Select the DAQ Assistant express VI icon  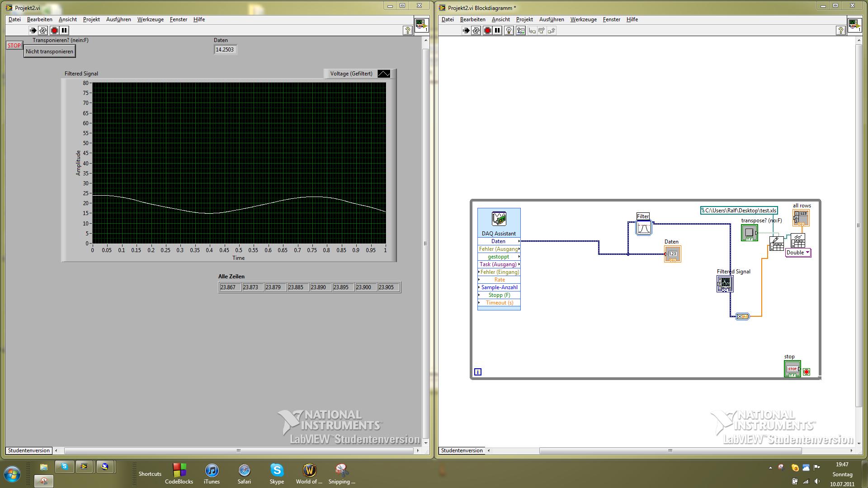pyautogui.click(x=499, y=219)
